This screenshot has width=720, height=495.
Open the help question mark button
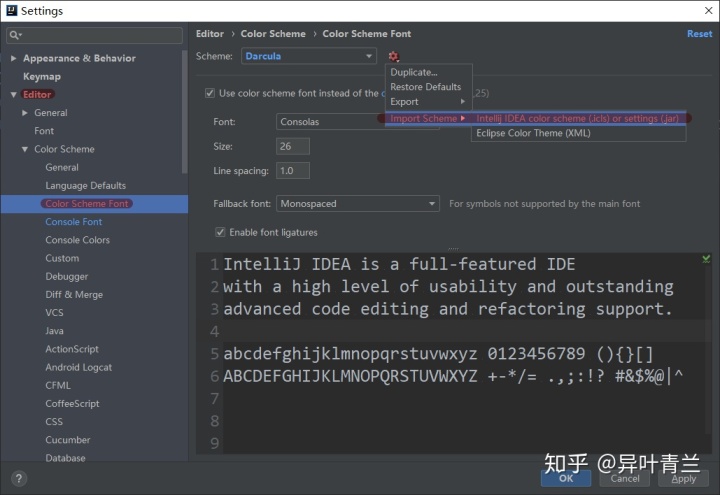[x=19, y=478]
